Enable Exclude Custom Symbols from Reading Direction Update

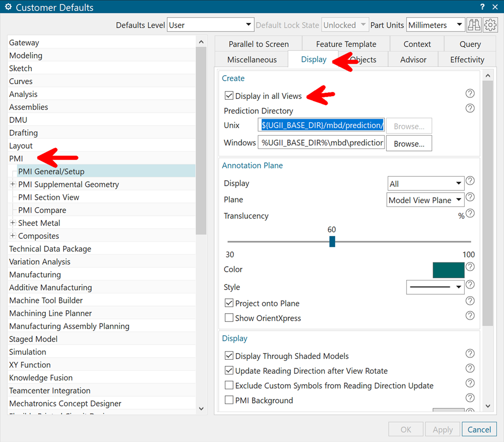(229, 385)
